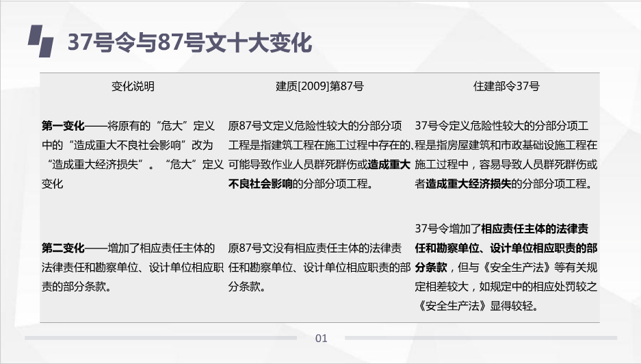This screenshot has width=641, height=364.
Task: Click the page number 01
Action: (x=321, y=338)
